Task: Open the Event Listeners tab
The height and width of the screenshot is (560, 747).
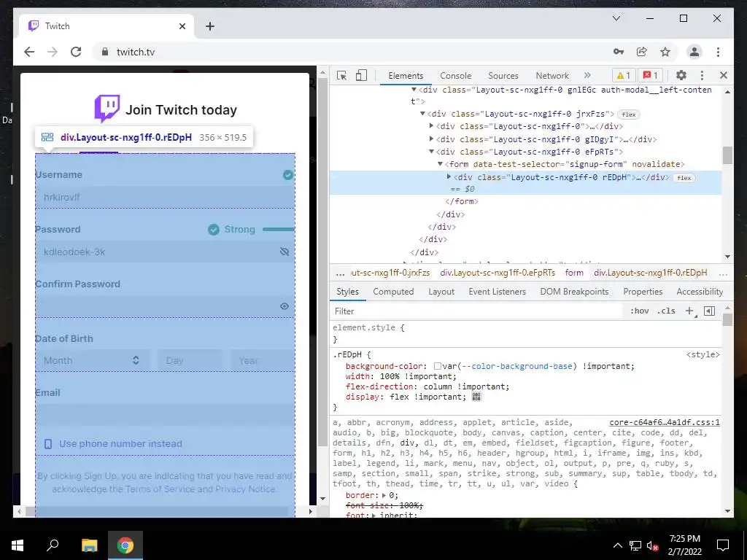Action: (497, 292)
